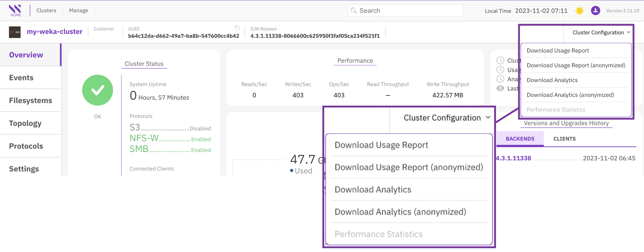Click chevron on enlarged Cluster Configuration callout
Image resolution: width=644 pixels, height=252 pixels.
tap(488, 118)
